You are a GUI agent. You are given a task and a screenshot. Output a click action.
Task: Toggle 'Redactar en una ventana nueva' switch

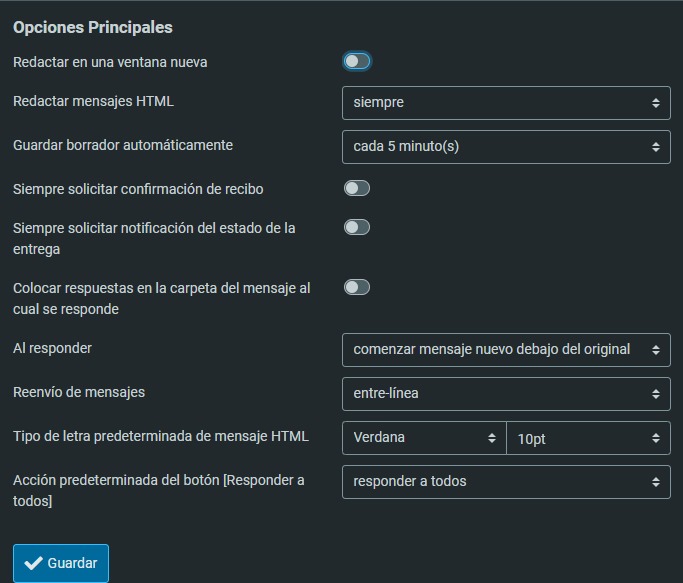coord(357,62)
